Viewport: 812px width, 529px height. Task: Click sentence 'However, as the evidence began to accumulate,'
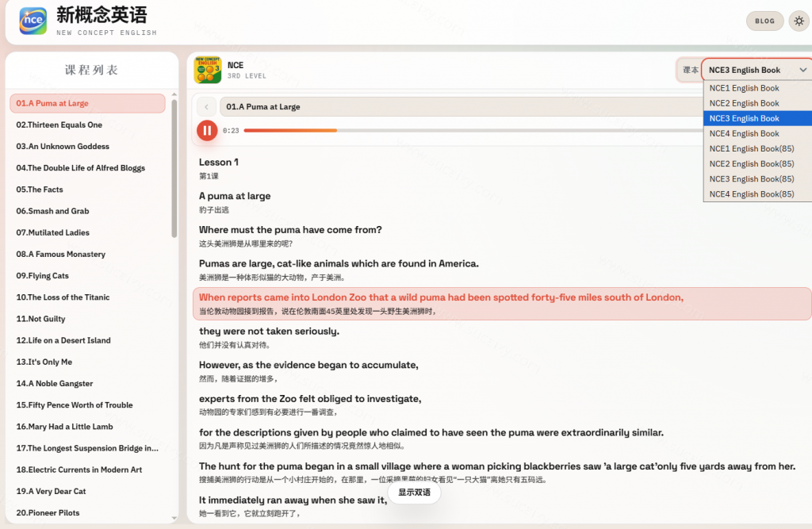tap(308, 365)
